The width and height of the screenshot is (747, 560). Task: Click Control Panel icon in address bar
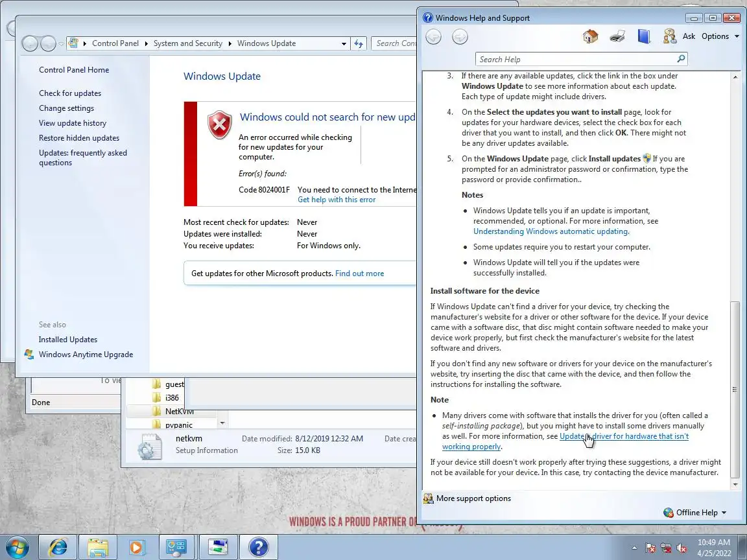(x=73, y=43)
